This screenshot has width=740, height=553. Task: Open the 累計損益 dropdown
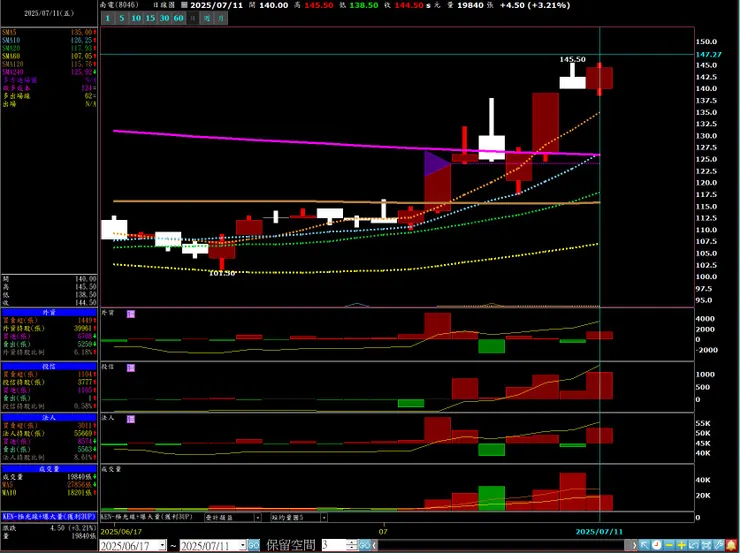233,517
